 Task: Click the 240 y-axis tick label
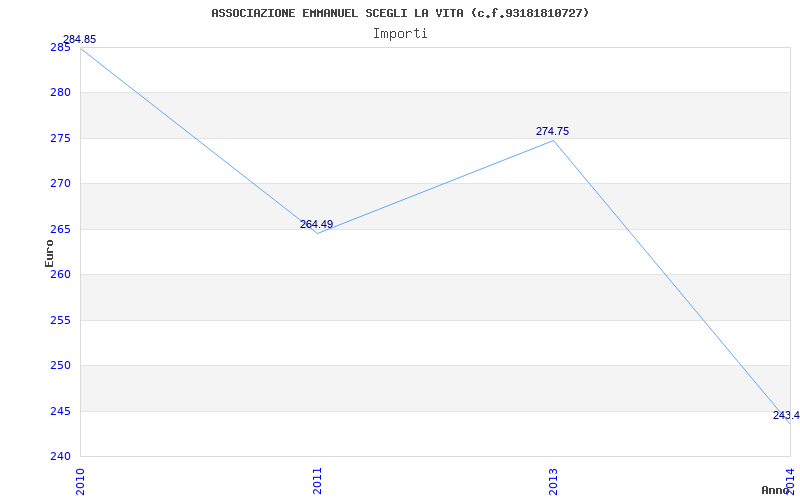[x=60, y=456]
